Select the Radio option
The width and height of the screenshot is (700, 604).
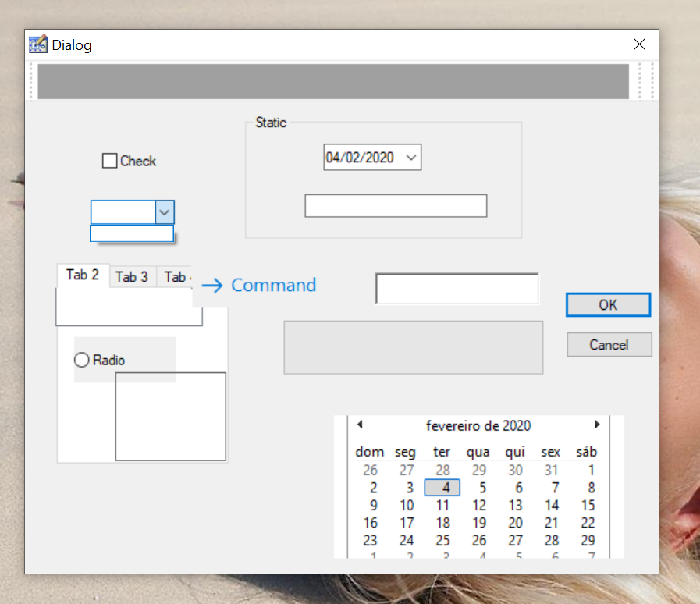(x=82, y=360)
